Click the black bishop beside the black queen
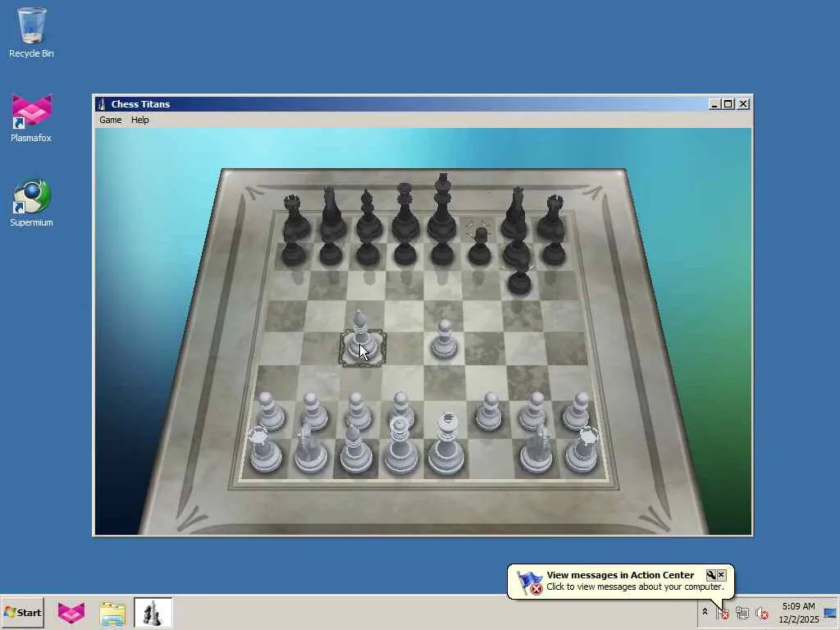The width and height of the screenshot is (840, 630). coord(368,216)
